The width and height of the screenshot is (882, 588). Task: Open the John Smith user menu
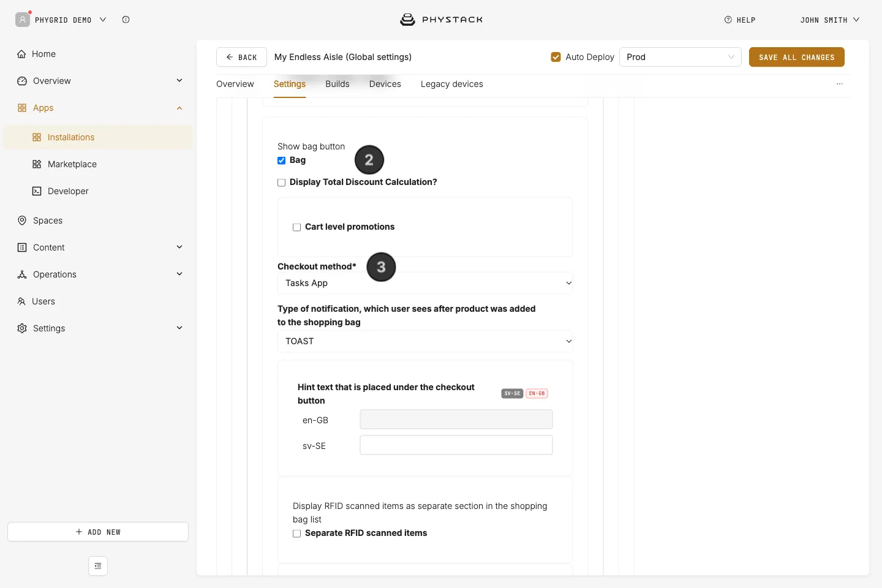[x=830, y=20]
